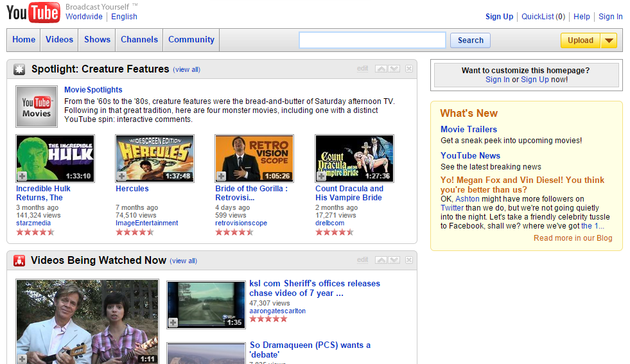
Task: Click ksl com Sheriff's offices title link
Action: 315,288
